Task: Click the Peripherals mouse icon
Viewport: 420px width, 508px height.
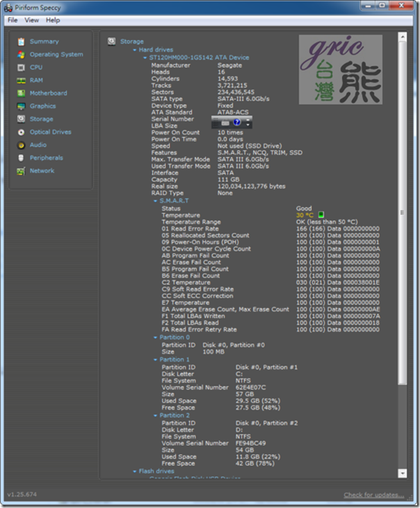Action: 21,158
